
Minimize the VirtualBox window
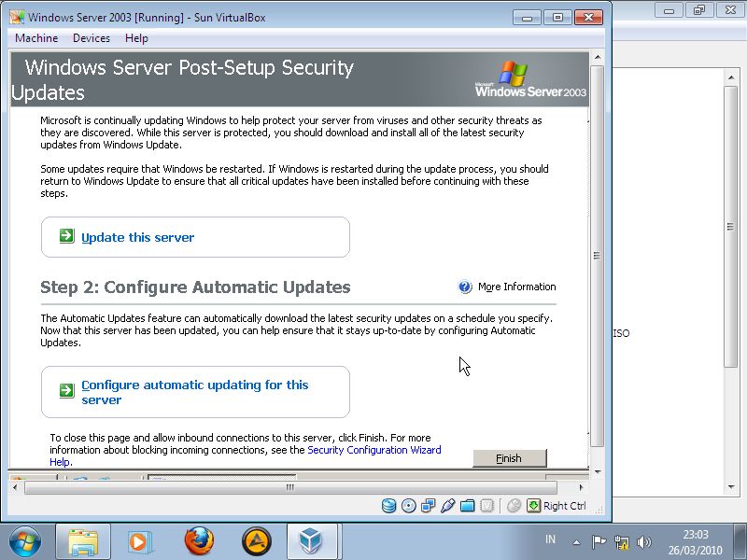pos(527,18)
